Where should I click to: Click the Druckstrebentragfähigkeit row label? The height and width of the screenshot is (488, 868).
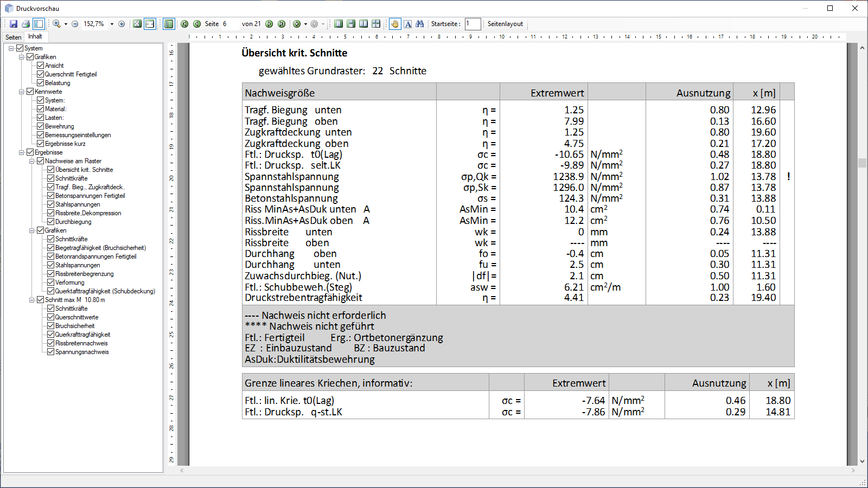point(303,298)
